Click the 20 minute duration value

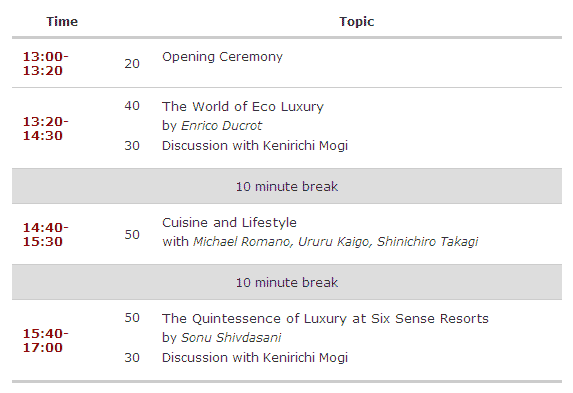[132, 64]
